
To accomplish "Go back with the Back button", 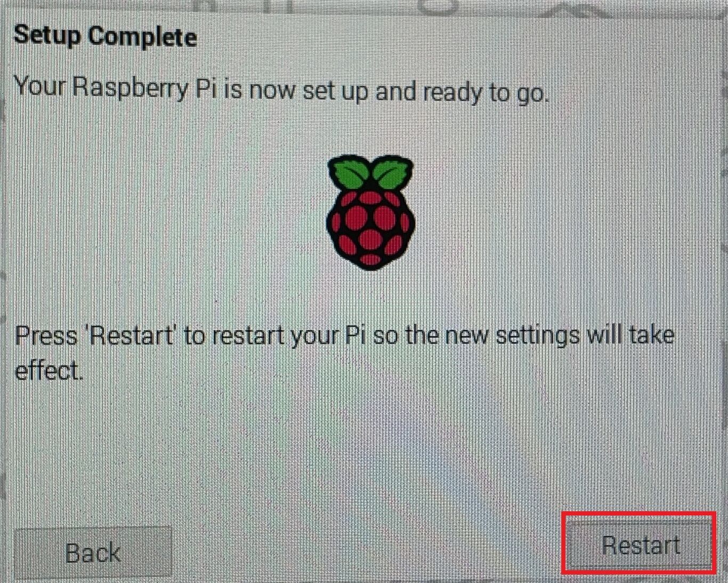I will pos(93,553).
